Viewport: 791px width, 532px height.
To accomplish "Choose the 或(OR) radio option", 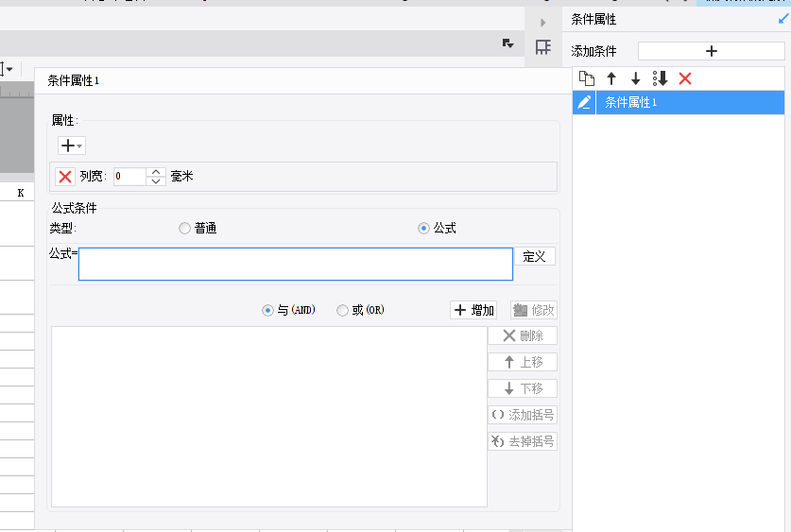I will click(342, 310).
